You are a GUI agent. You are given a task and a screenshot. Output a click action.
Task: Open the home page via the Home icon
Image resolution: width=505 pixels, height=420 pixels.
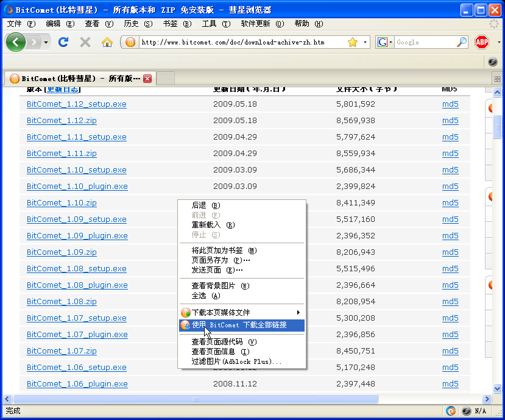point(107,42)
